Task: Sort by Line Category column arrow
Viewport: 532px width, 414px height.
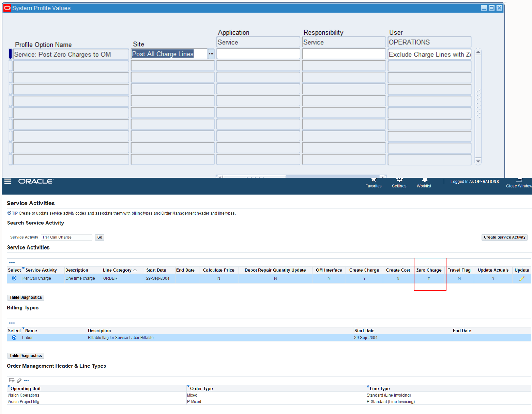Action: [x=135, y=270]
